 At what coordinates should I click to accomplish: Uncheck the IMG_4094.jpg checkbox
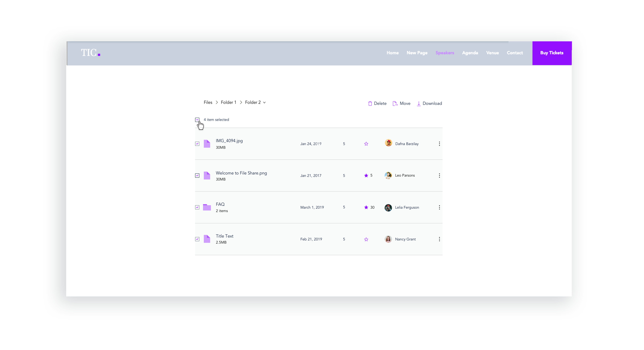197,144
